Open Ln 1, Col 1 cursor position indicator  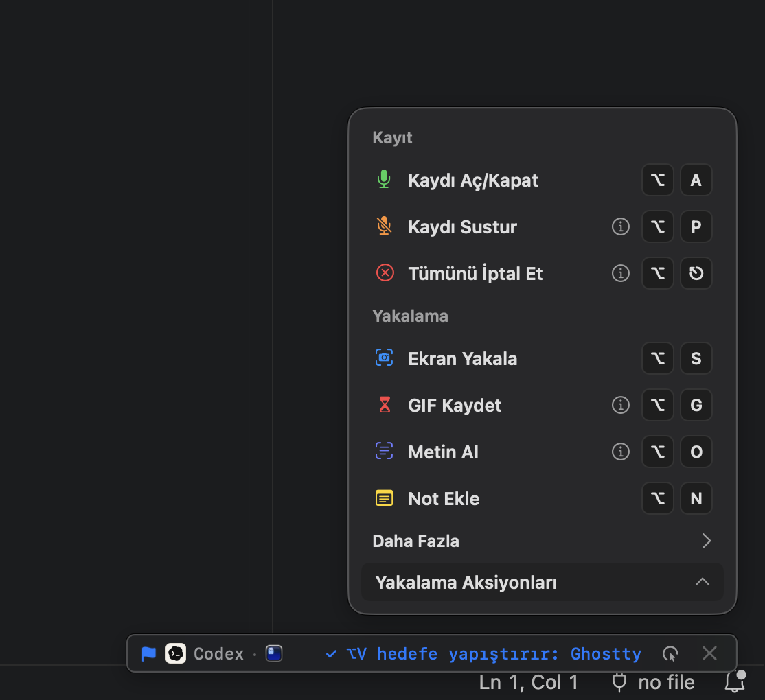coord(528,682)
